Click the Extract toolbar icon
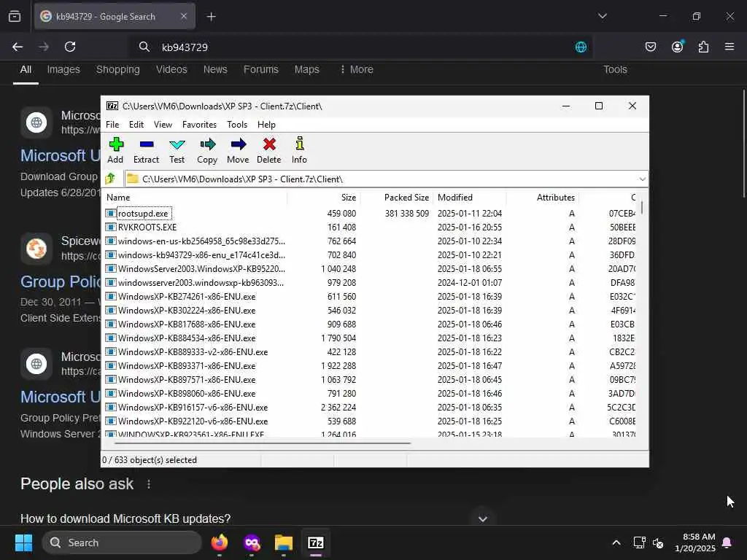The image size is (747, 560). (146, 150)
